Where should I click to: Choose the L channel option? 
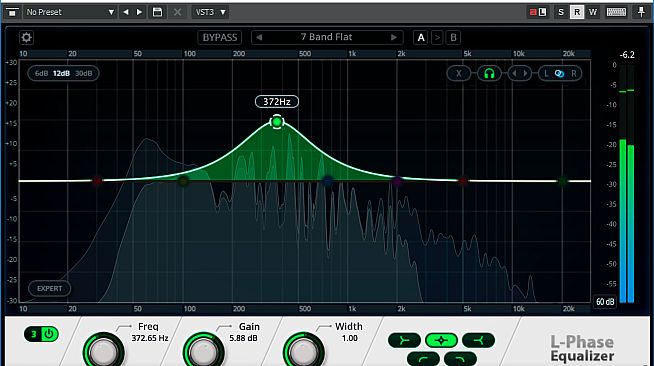546,73
